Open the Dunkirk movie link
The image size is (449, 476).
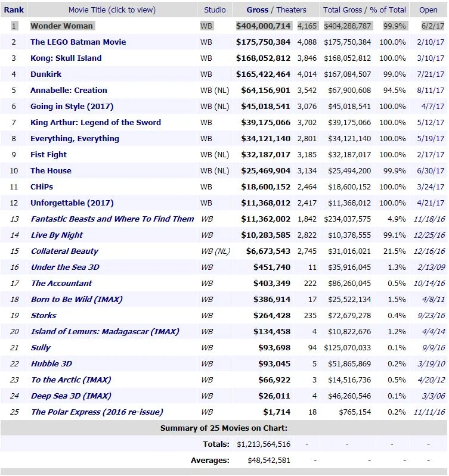pyautogui.click(x=46, y=74)
